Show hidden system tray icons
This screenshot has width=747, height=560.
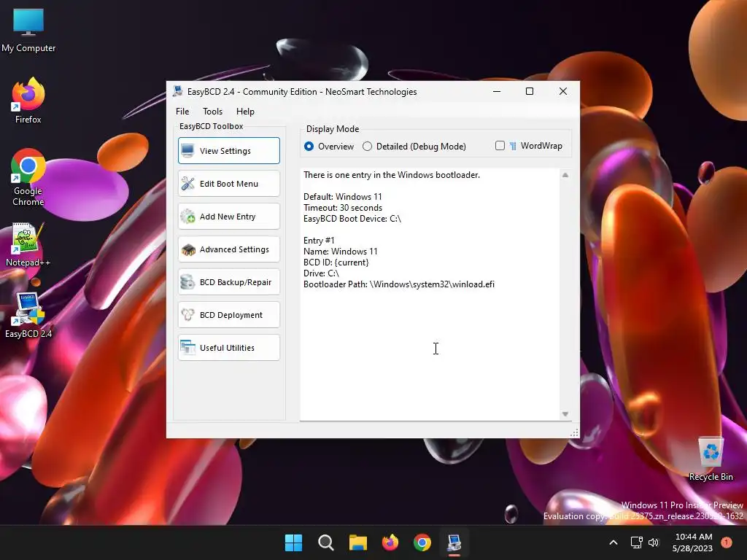tap(614, 542)
